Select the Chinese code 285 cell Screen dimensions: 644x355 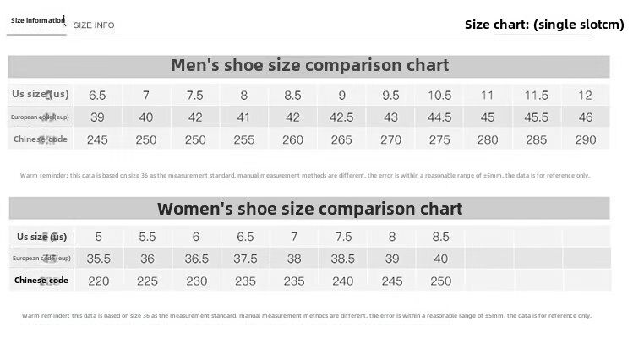(x=536, y=139)
